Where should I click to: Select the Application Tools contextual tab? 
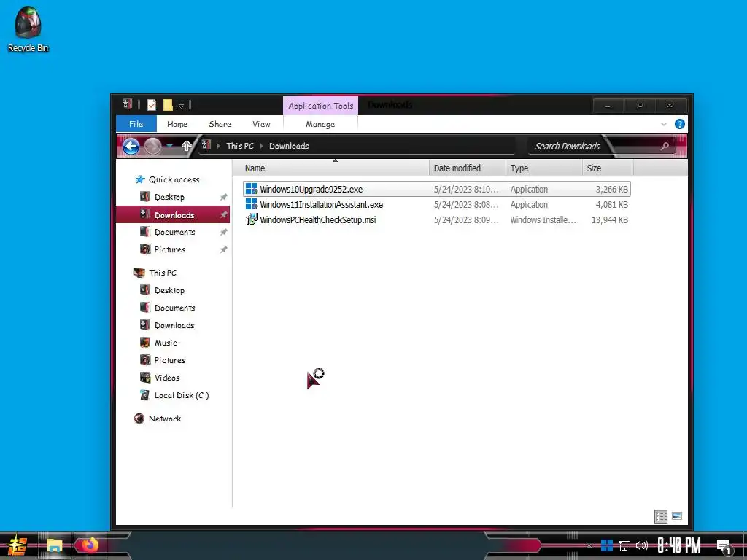point(321,106)
